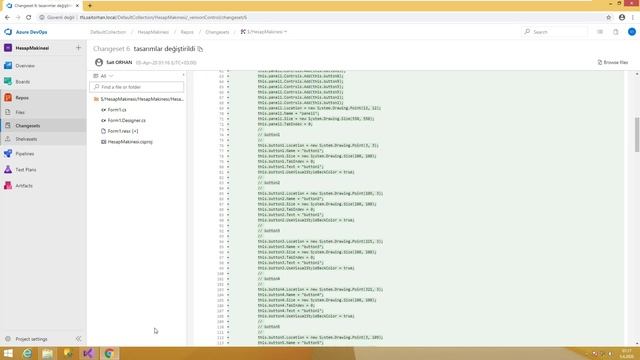Click HesapMakinesi breadcrumb
This screenshot has width=640, height=360.
pyautogui.click(x=153, y=32)
